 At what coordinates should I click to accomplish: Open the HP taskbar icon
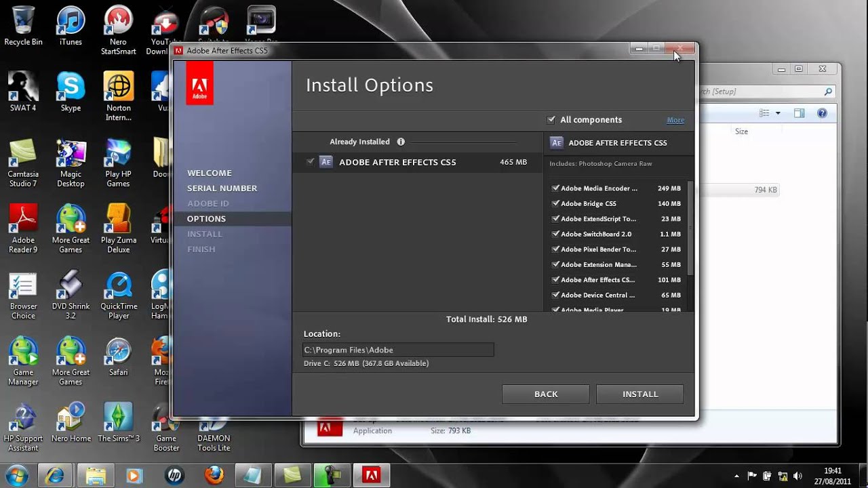click(x=174, y=475)
